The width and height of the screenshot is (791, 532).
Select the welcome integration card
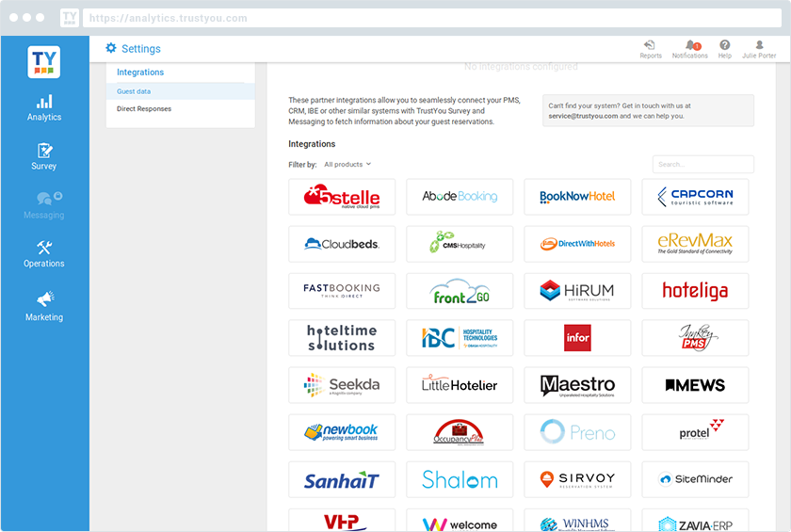pos(460,521)
